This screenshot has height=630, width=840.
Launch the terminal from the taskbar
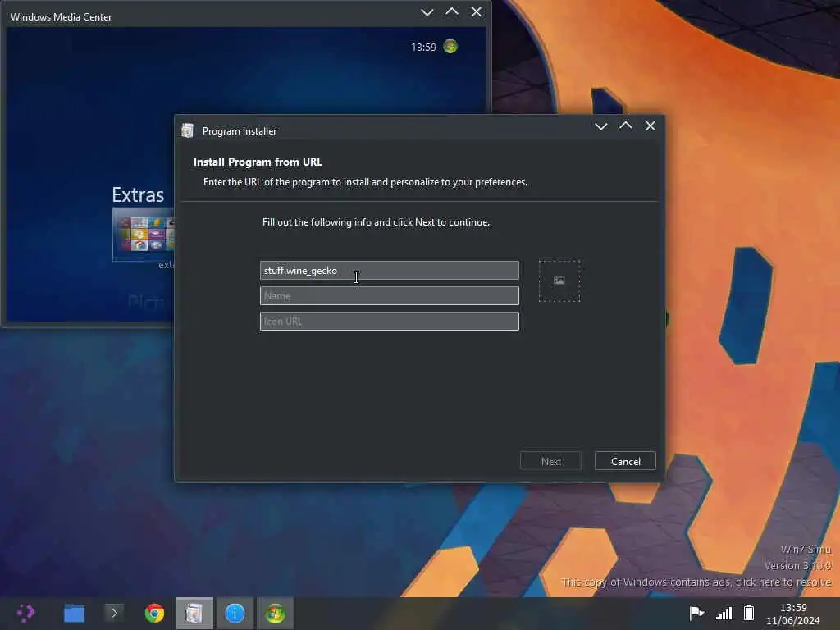(x=113, y=613)
